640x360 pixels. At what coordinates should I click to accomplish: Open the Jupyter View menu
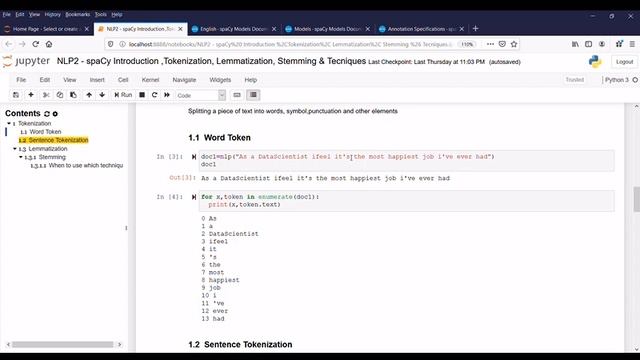coord(70,80)
